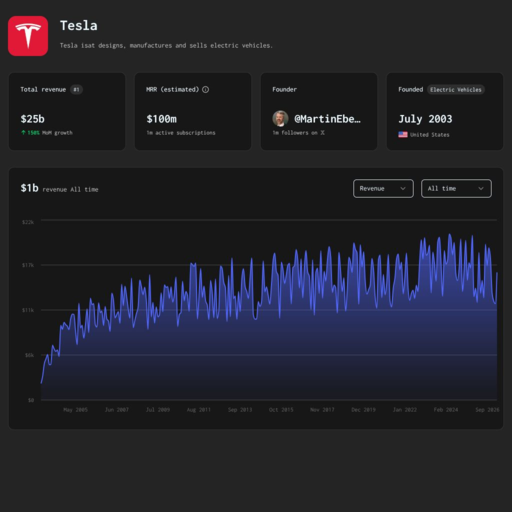
Task: Click the MRR estimated info icon
Action: (206, 89)
